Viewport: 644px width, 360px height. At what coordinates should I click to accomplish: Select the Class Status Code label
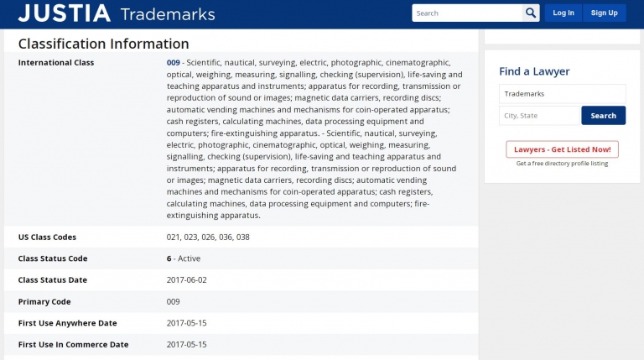click(x=53, y=258)
